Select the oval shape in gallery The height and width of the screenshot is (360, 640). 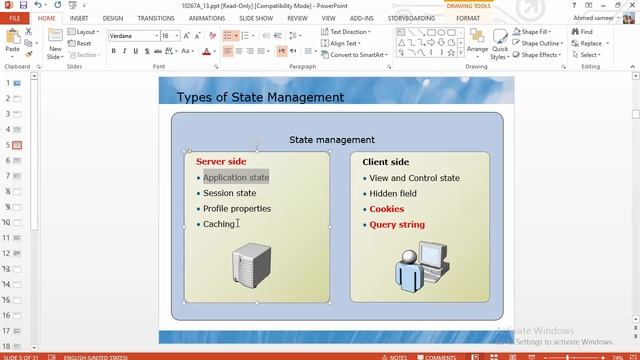point(441,32)
